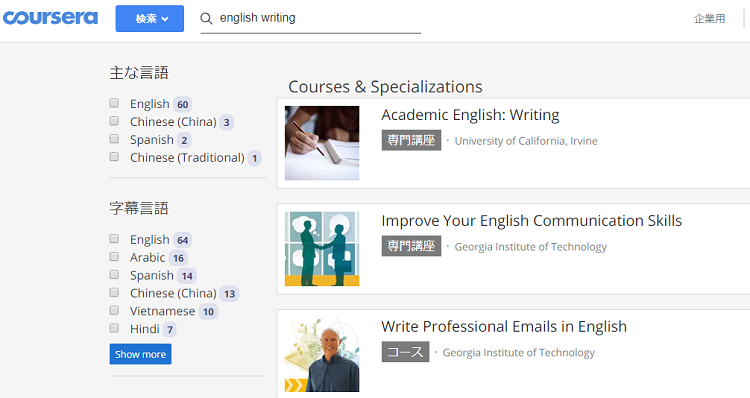Screen dimensions: 750x398
Task: Open Academic English: Writing course title
Action: pyautogui.click(x=470, y=115)
